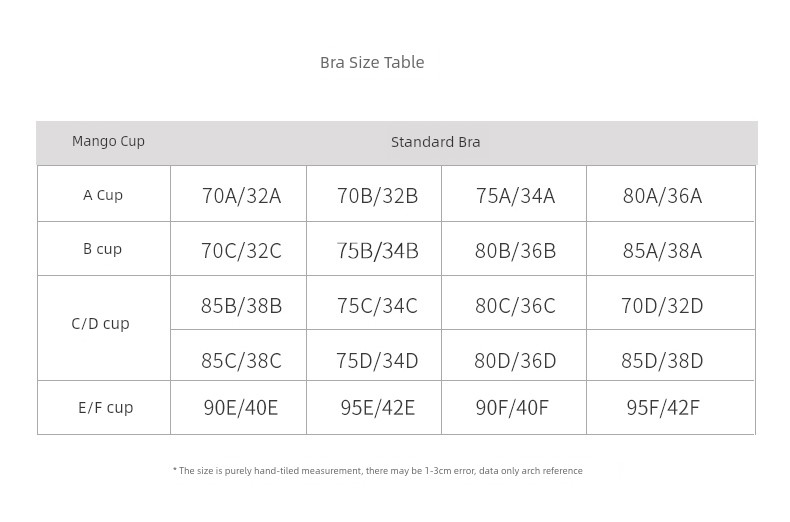Click the 70A/32A size cell

241,196
